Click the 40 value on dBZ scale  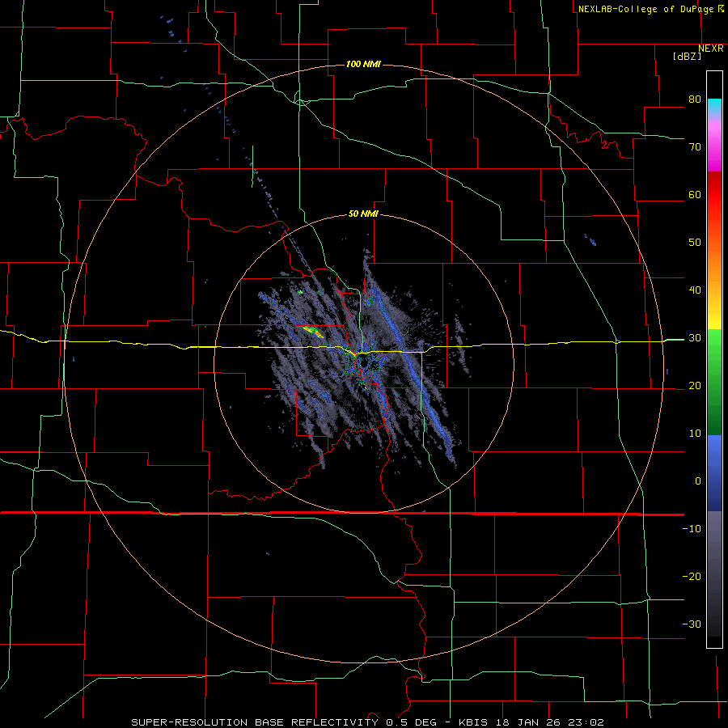695,290
